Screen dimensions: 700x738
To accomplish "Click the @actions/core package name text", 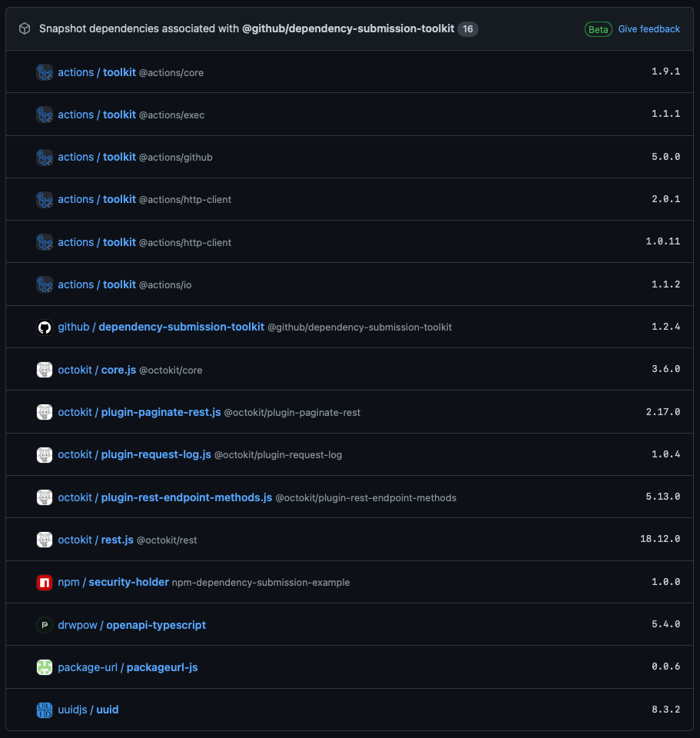I will [x=171, y=73].
